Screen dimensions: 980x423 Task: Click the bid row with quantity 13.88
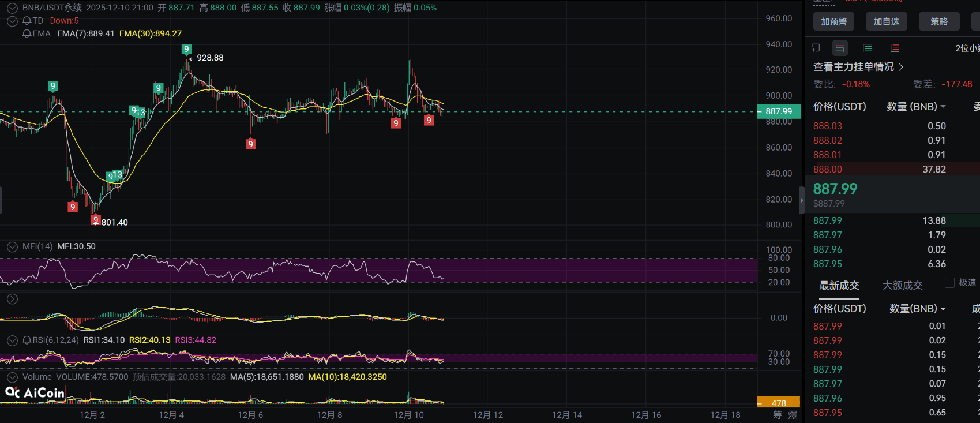[892, 220]
